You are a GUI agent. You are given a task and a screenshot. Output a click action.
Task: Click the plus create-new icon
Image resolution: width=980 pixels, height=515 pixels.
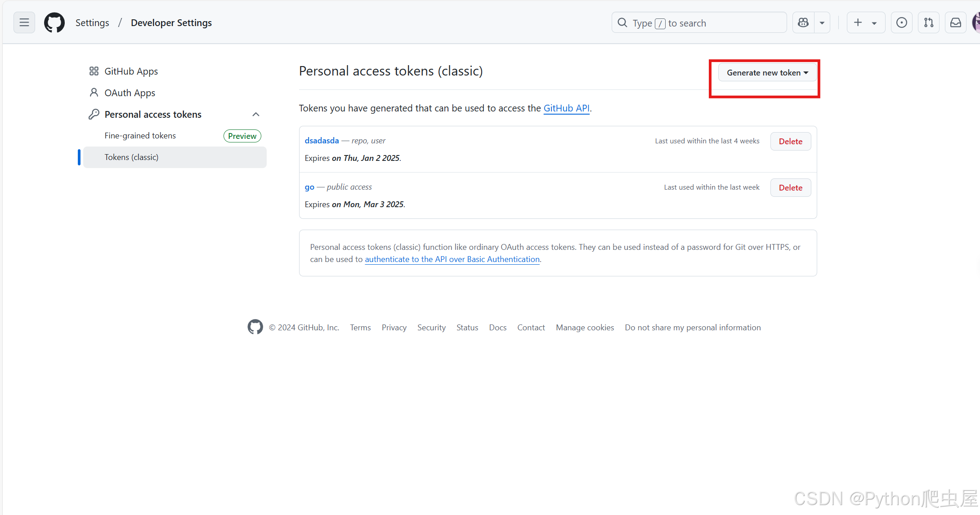tap(858, 22)
